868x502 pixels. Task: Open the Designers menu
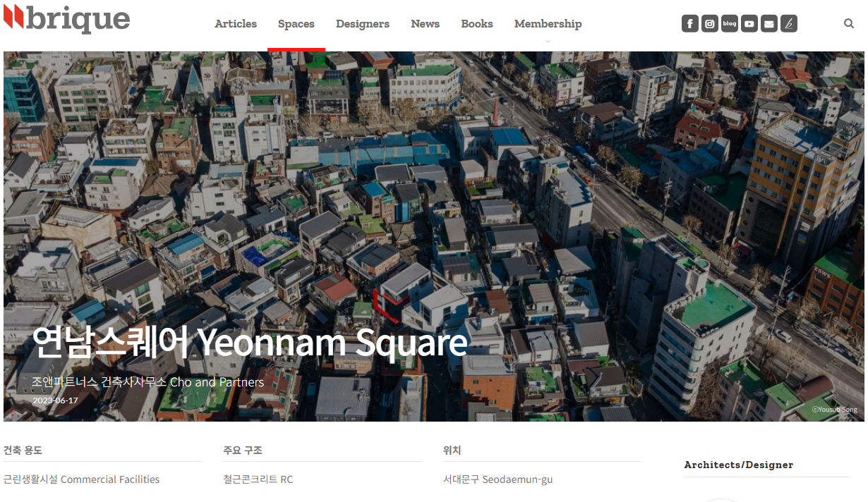[363, 24]
